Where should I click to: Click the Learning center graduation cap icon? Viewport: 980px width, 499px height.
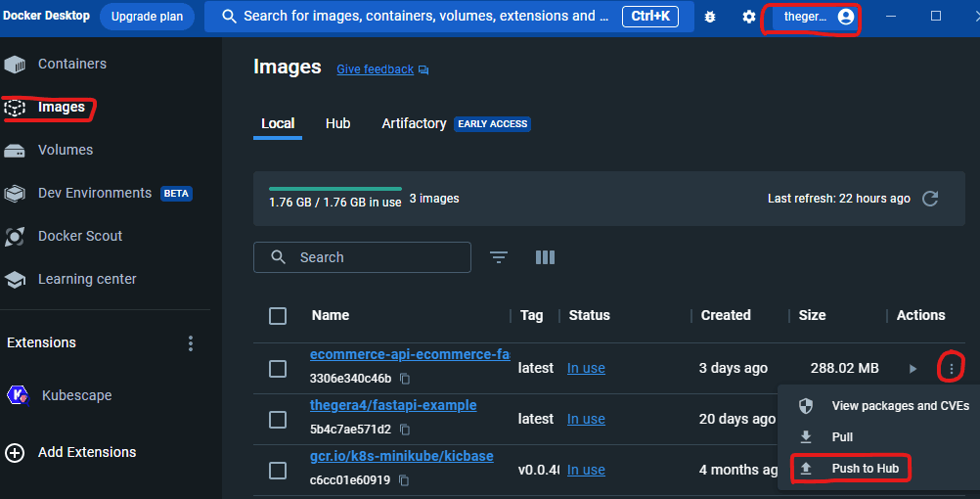click(x=15, y=280)
